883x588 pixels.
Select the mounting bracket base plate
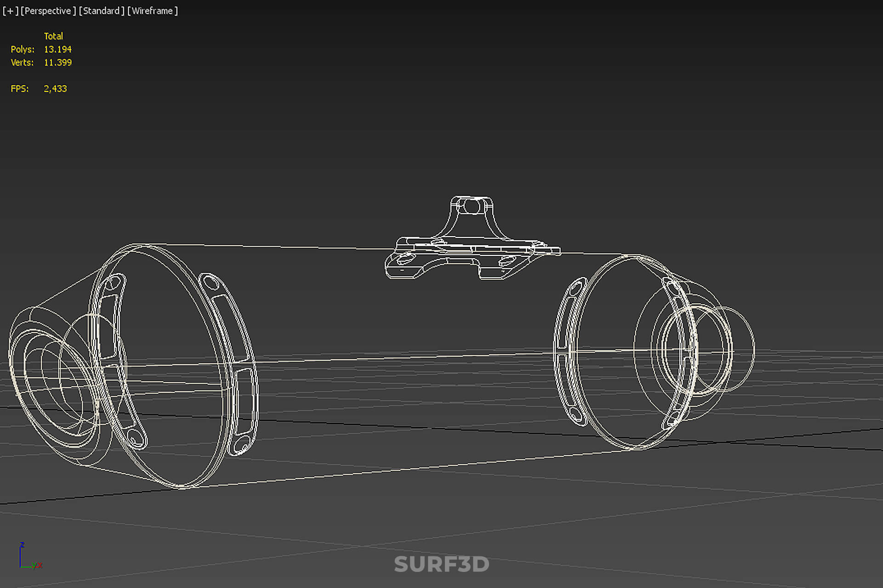tap(471, 259)
